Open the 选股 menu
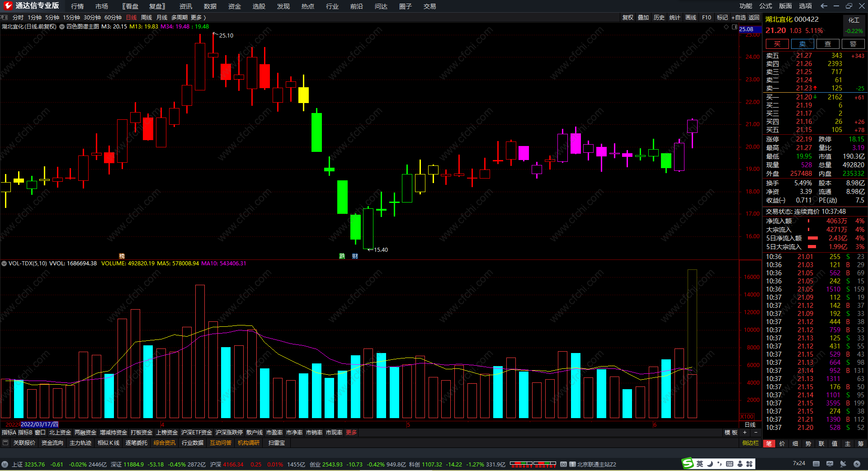This screenshot has width=868, height=471. tap(259, 6)
